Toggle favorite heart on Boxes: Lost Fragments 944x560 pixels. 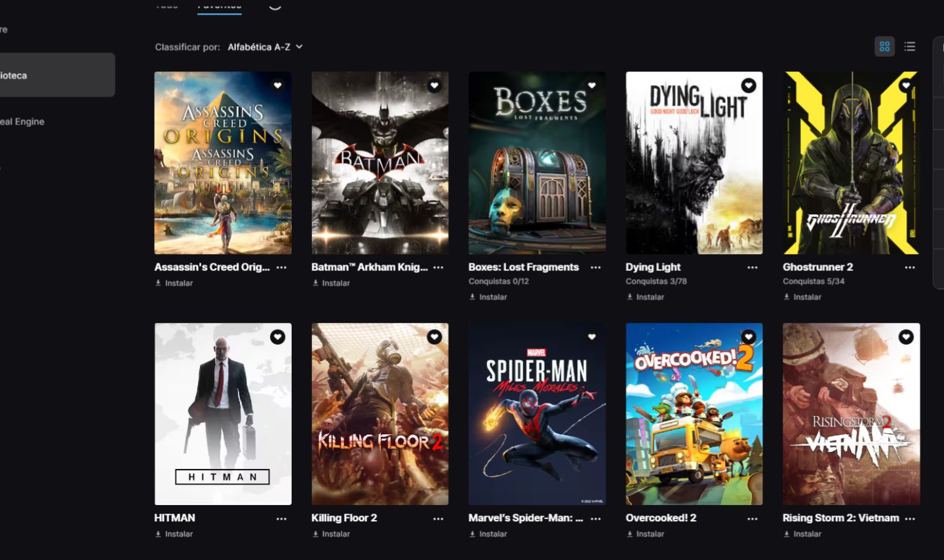click(x=591, y=85)
